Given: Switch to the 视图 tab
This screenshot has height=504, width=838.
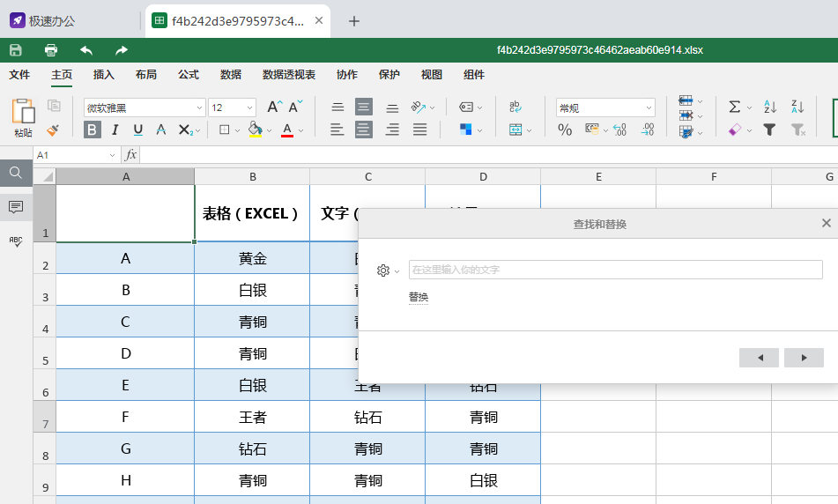Looking at the screenshot, I should tap(431, 75).
